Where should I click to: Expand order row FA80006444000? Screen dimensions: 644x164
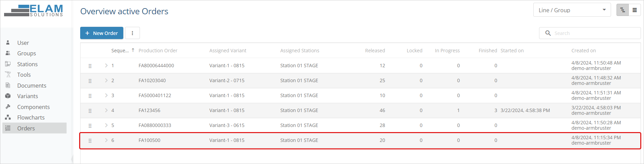pyautogui.click(x=106, y=66)
